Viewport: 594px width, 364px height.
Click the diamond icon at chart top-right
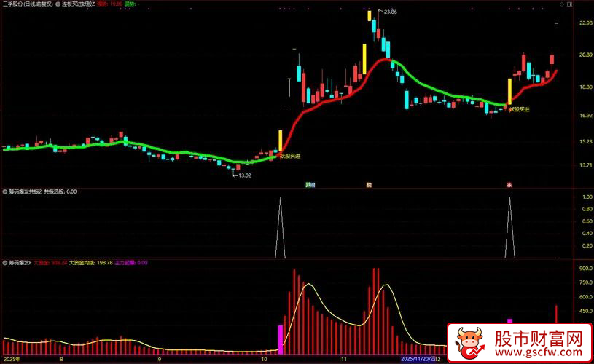pos(562,4)
